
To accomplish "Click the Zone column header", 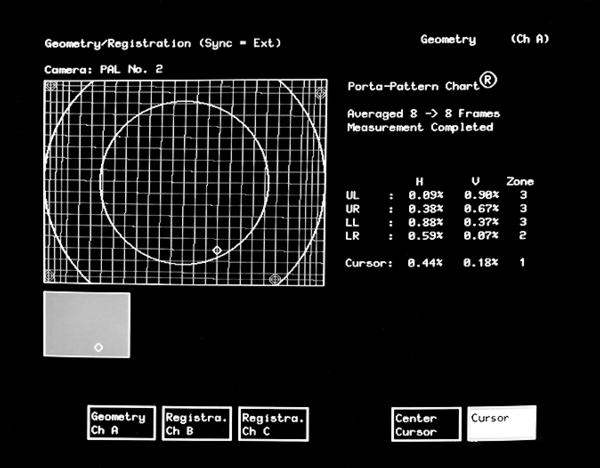I will point(520,181).
